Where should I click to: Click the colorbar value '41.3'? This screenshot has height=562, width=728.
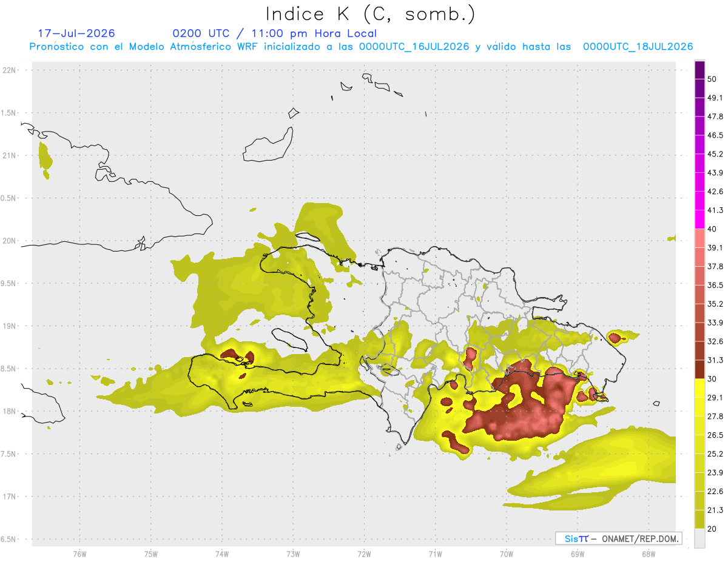click(x=715, y=210)
